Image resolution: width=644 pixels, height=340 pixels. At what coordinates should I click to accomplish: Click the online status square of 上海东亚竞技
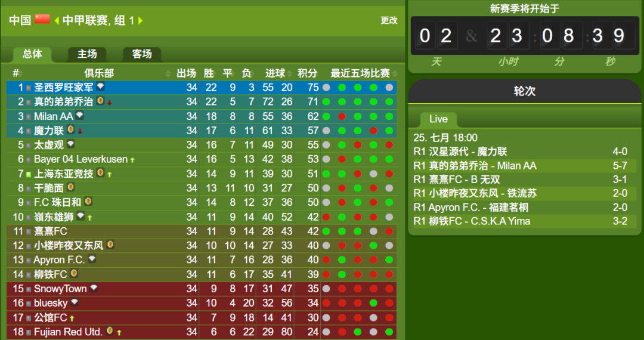click(29, 174)
